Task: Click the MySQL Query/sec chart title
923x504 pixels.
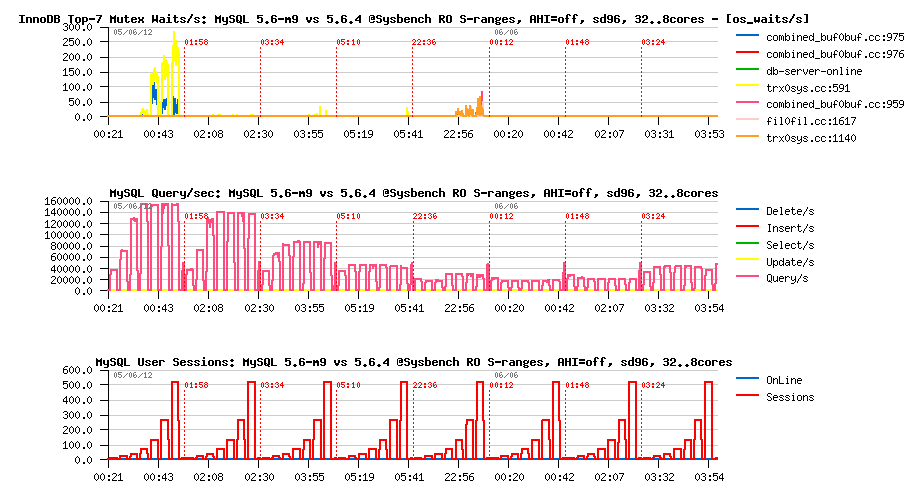Action: tap(414, 193)
